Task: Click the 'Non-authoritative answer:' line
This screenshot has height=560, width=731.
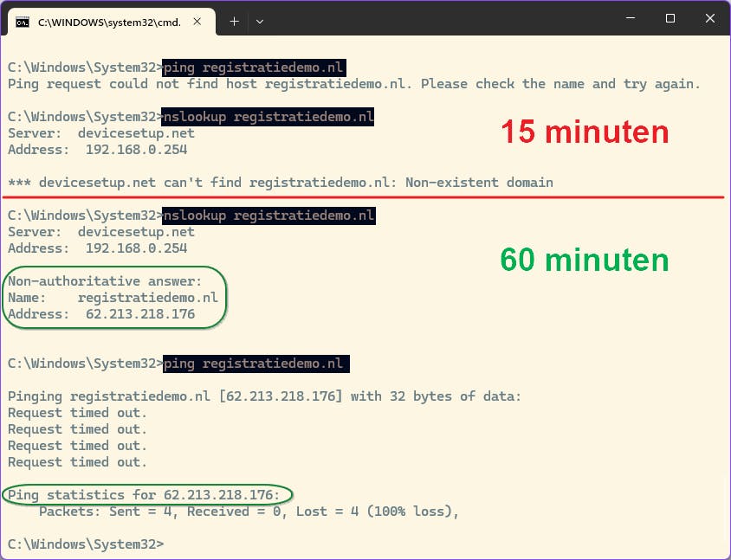Action: pos(105,281)
